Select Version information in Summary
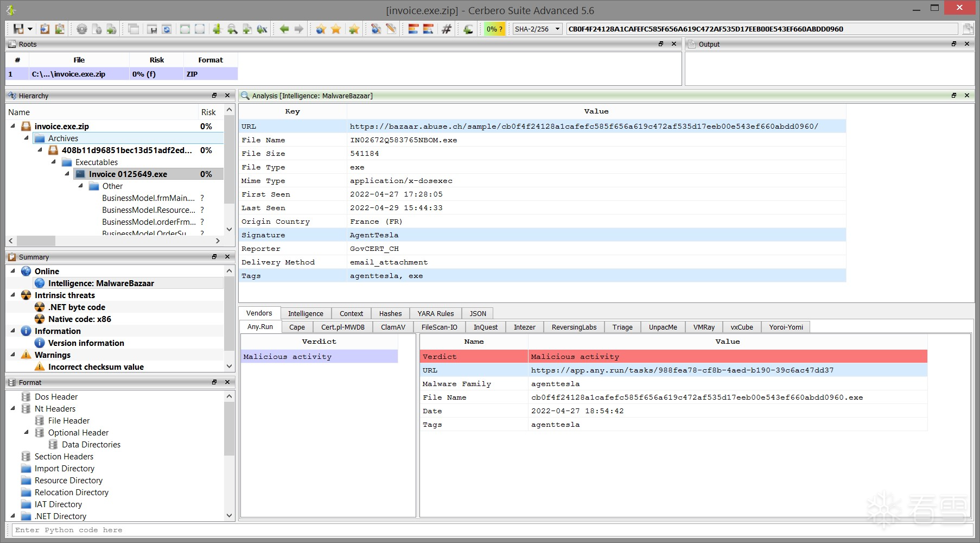The width and height of the screenshot is (980, 543). point(86,343)
